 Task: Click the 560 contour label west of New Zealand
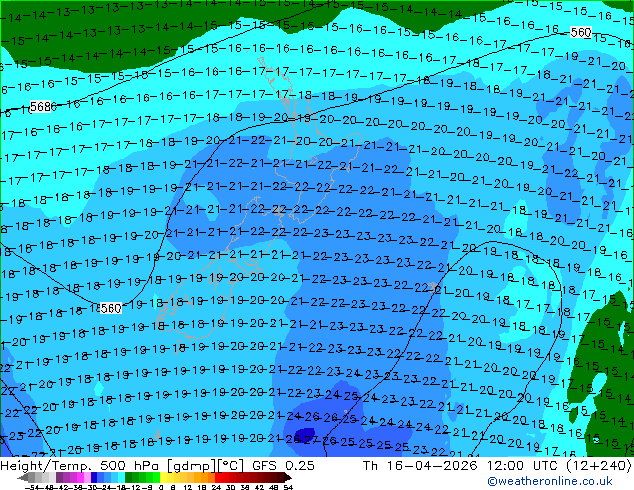pos(111,308)
